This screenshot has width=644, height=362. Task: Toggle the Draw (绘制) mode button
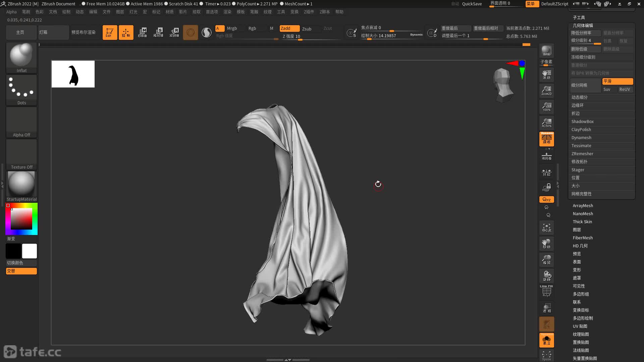[126, 33]
